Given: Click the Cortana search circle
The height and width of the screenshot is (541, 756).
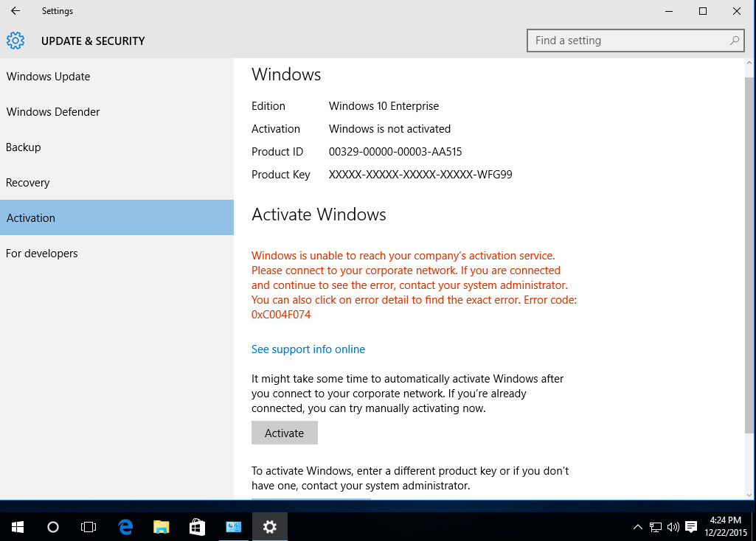Looking at the screenshot, I should click(52, 526).
